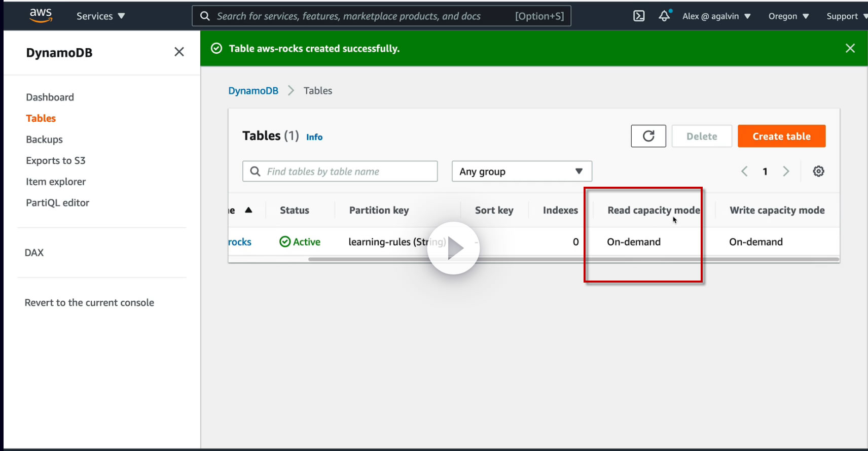The height and width of the screenshot is (451, 868).
Task: Focus the top AWS services search box
Action: click(x=381, y=16)
